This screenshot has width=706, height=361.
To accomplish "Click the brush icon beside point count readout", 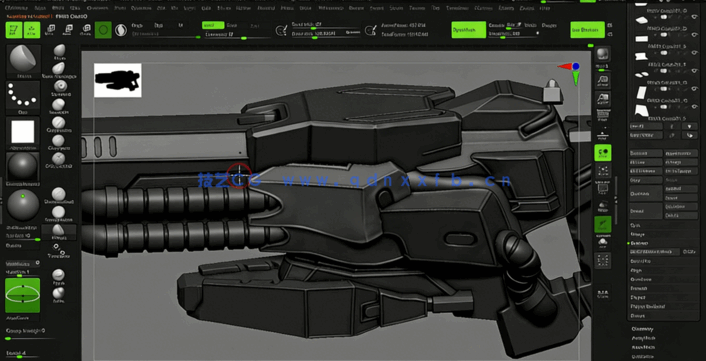I will (x=370, y=30).
